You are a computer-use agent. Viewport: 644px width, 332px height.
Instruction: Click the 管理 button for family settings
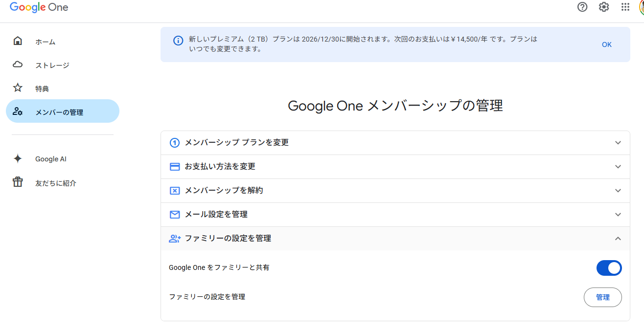coord(602,297)
